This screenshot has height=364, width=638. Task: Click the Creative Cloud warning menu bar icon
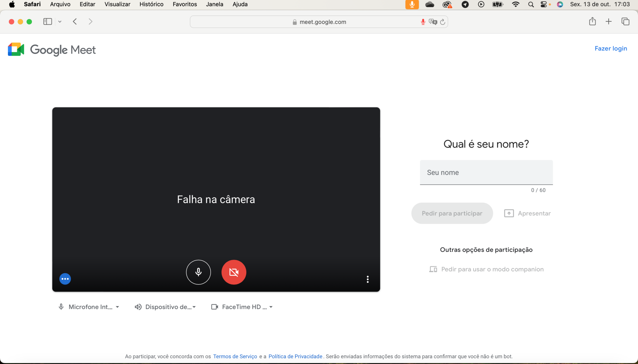pyautogui.click(x=448, y=4)
